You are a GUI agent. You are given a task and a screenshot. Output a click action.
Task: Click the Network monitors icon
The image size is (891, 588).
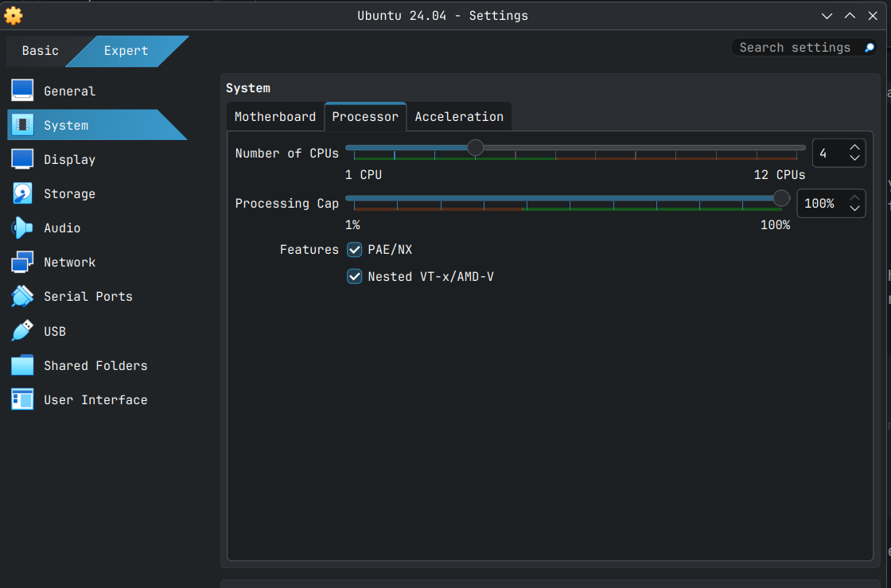22,262
